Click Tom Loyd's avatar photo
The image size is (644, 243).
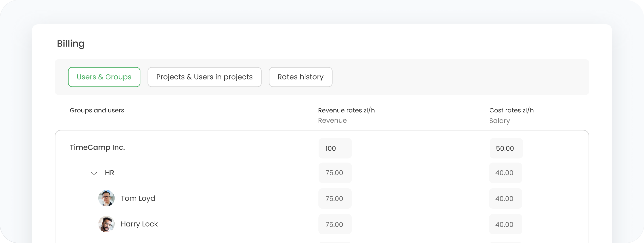pos(106,198)
